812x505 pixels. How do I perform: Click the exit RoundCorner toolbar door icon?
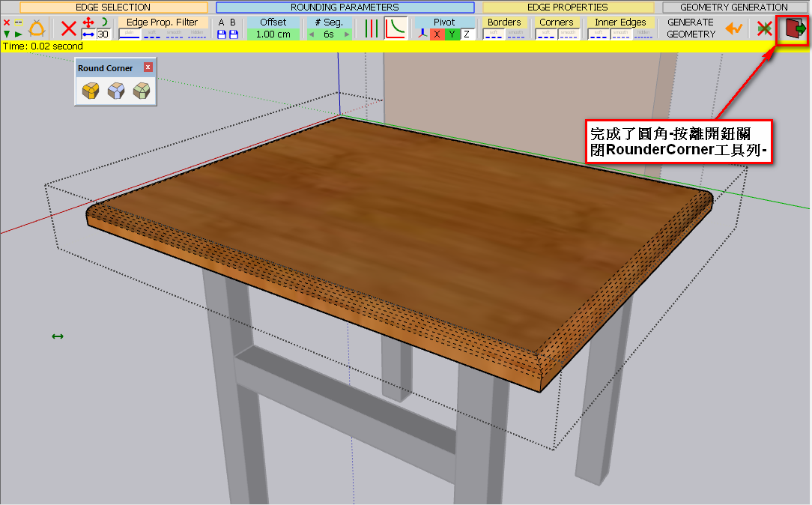coord(795,28)
